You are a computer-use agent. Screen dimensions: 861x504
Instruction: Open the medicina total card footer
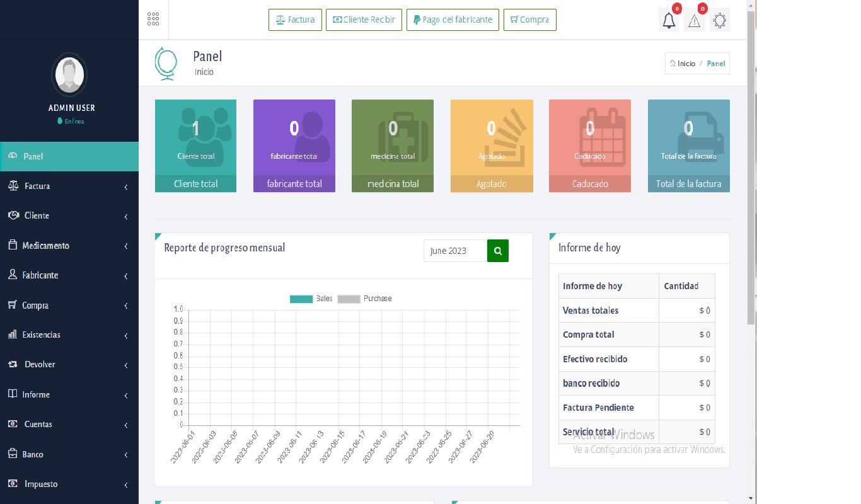coord(393,183)
